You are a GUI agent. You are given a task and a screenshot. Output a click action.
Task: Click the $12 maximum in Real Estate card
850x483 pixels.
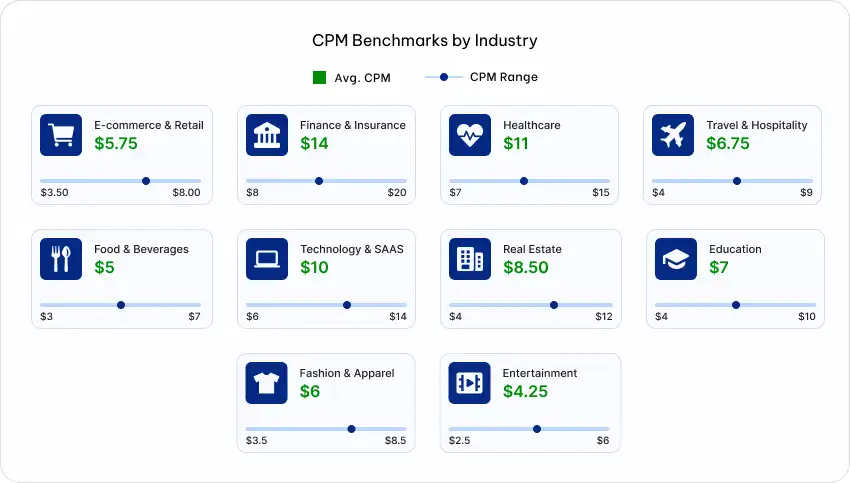604,317
